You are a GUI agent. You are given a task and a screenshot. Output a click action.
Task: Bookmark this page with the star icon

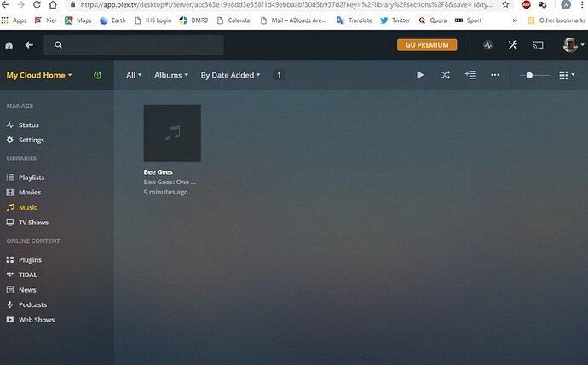505,5
